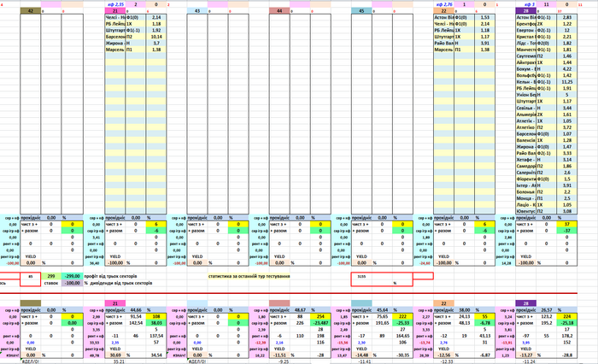Click odds 4,22 in the Бохум row
This screenshot has width=598, height=364.
(x=567, y=69)
